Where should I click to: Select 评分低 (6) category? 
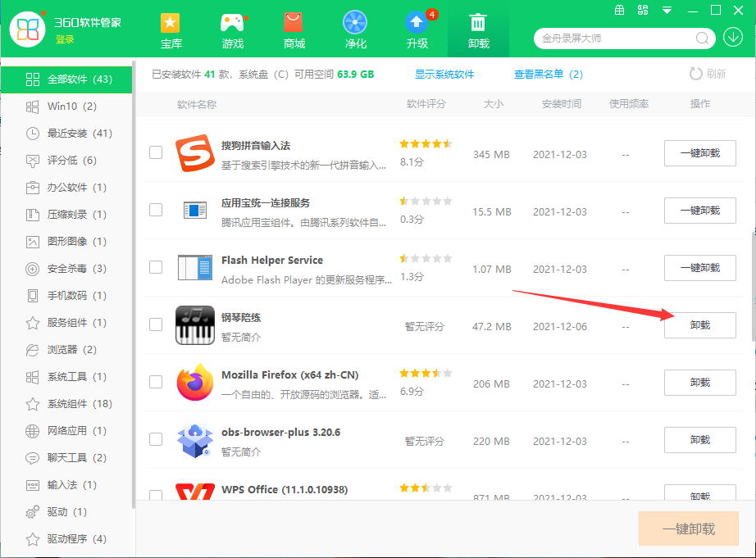(66, 161)
